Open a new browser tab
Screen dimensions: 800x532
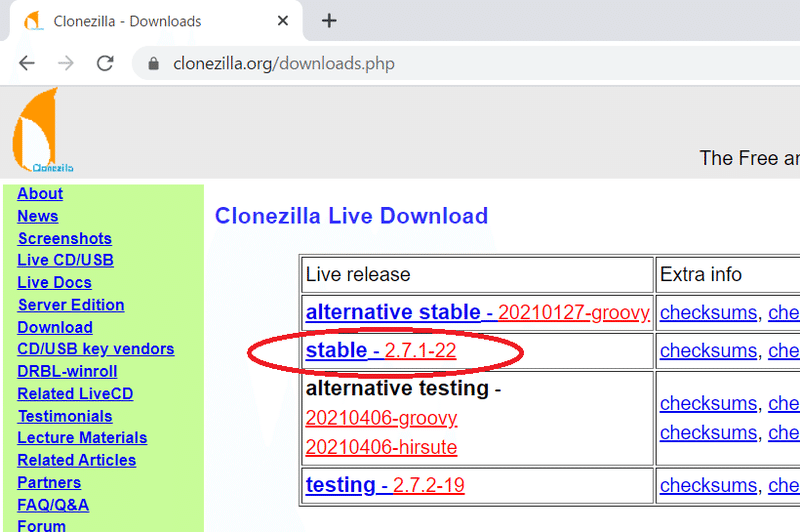click(329, 21)
